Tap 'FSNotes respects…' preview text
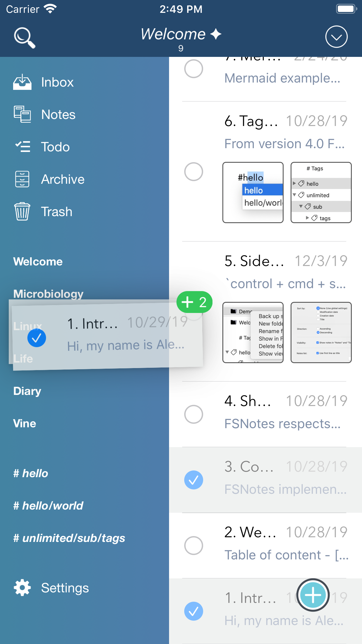 click(282, 424)
